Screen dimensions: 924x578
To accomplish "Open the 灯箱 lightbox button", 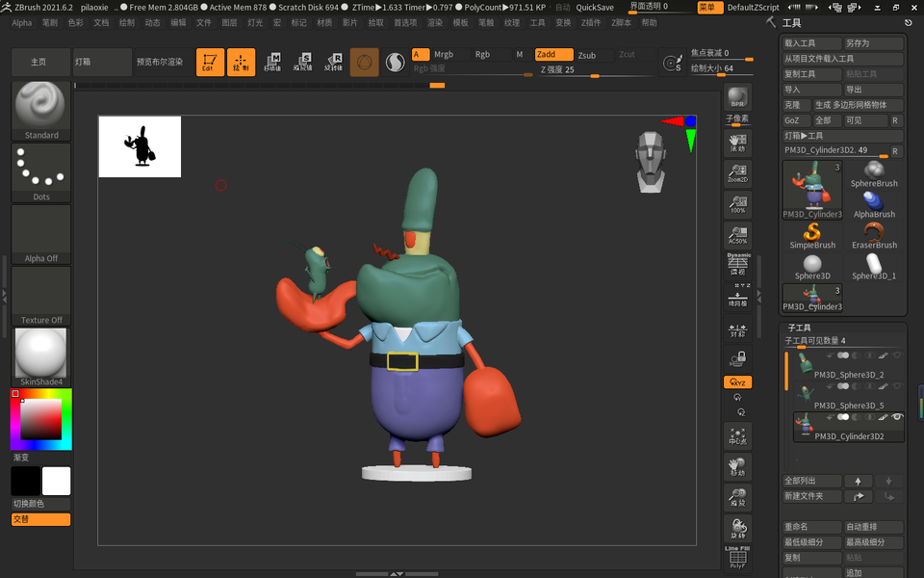I will coord(103,62).
